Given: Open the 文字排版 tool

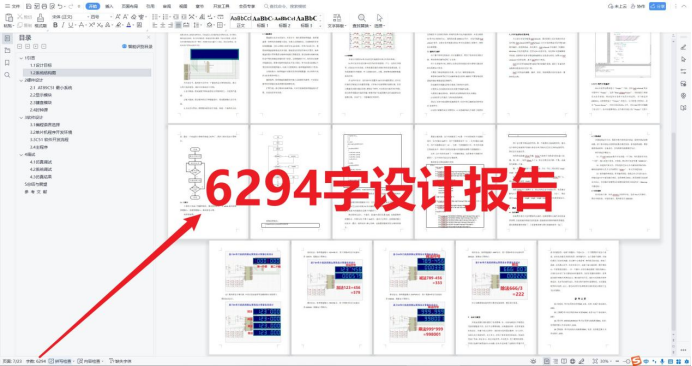Looking at the screenshot, I should [337, 21].
